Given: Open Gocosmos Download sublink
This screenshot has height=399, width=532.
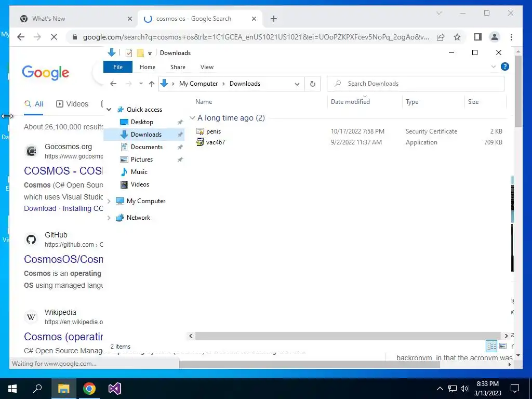Looking at the screenshot, I should 40,208.
